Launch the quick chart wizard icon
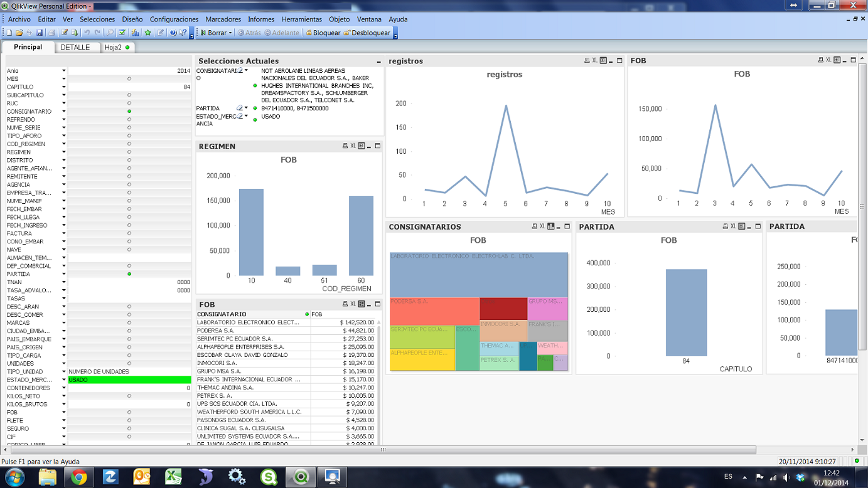Screen dimensions: 868x488 pyautogui.click(x=135, y=33)
